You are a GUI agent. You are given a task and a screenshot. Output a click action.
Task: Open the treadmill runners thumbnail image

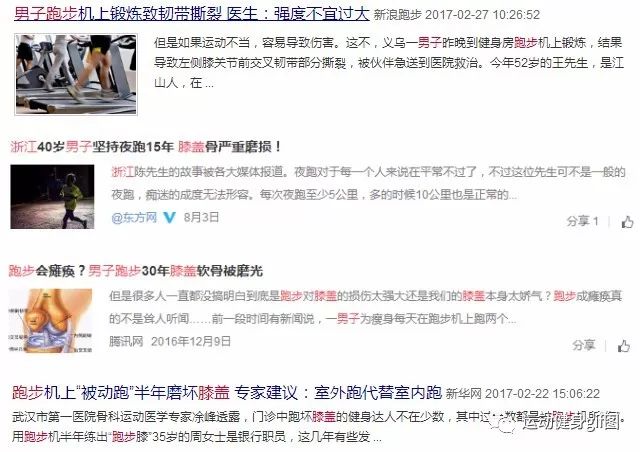click(76, 74)
